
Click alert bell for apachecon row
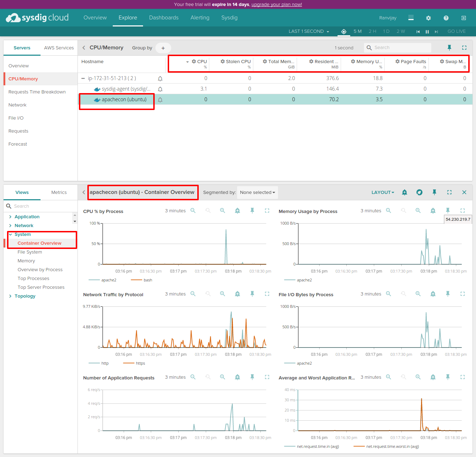(x=160, y=100)
